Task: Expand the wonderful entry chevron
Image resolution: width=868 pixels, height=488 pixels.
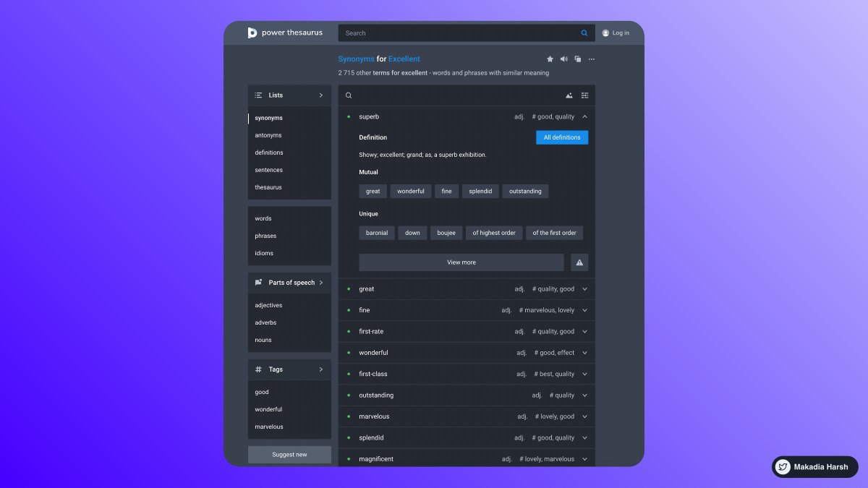Action: [x=584, y=353]
